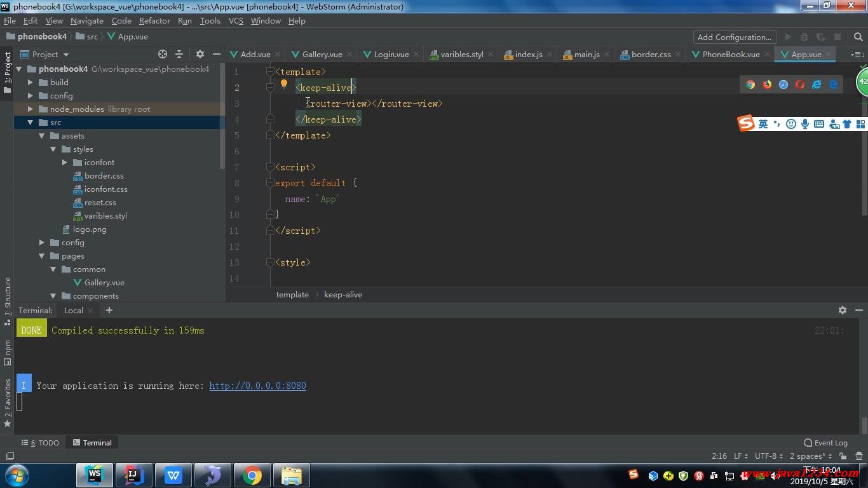Toggle the Project side tool window
This screenshot has width=868, height=488.
tap(7, 72)
